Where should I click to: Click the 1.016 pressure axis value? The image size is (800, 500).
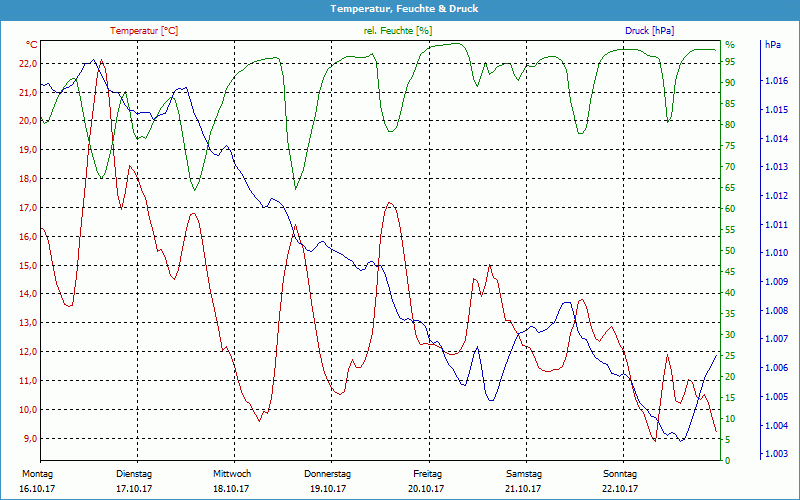click(x=777, y=81)
